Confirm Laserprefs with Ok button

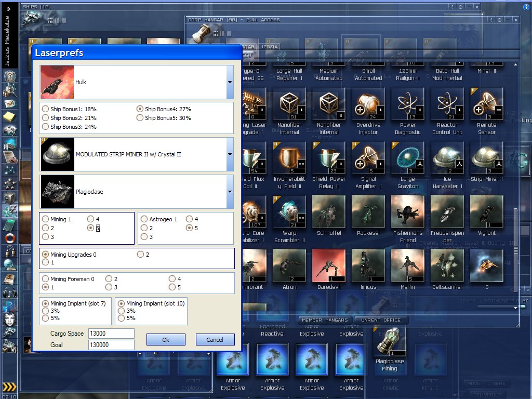tap(166, 340)
